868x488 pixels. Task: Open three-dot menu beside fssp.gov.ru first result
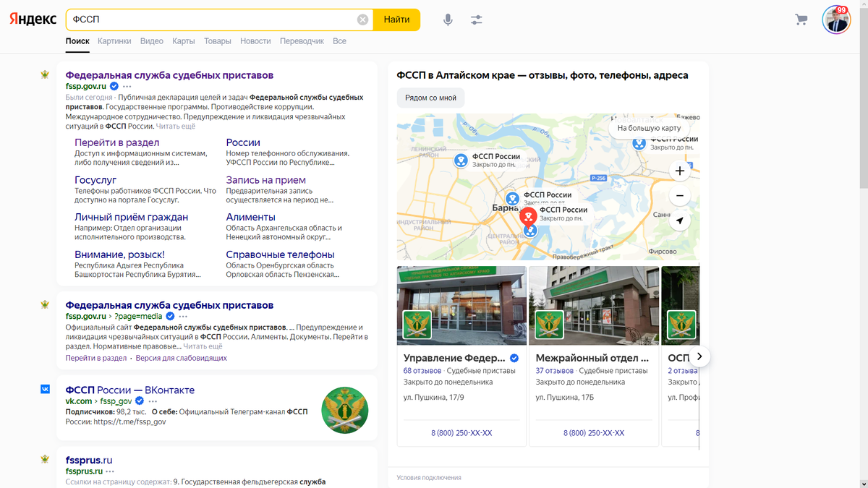click(x=127, y=87)
